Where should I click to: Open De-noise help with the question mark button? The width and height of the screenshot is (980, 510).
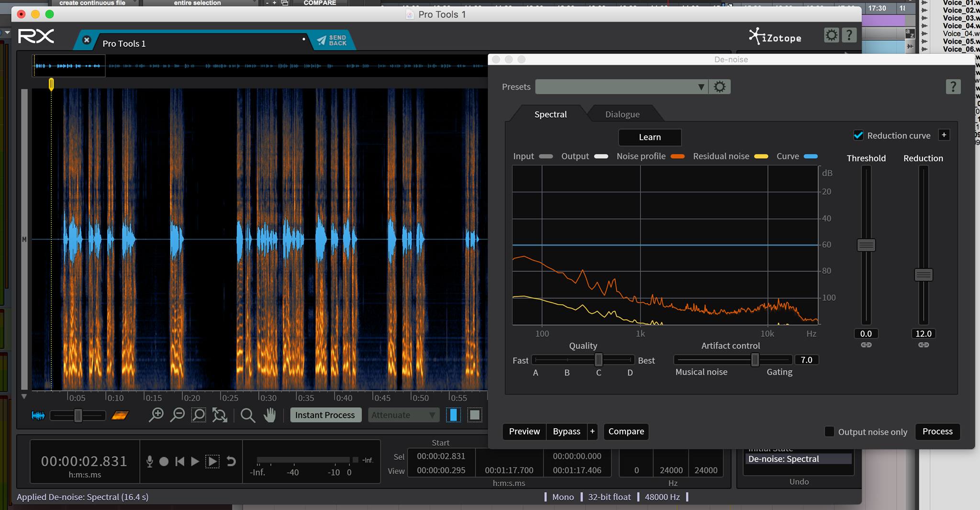click(953, 87)
